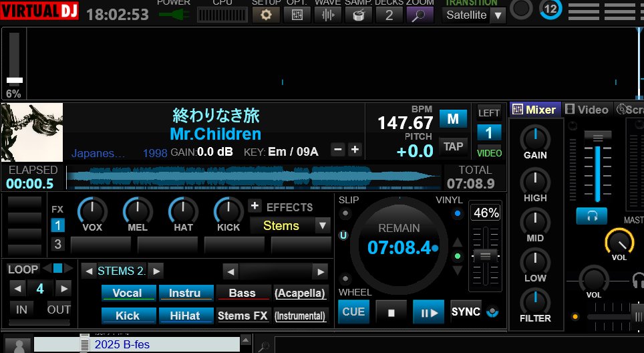
Task: Adjust the KICK stem knob
Action: tap(228, 212)
